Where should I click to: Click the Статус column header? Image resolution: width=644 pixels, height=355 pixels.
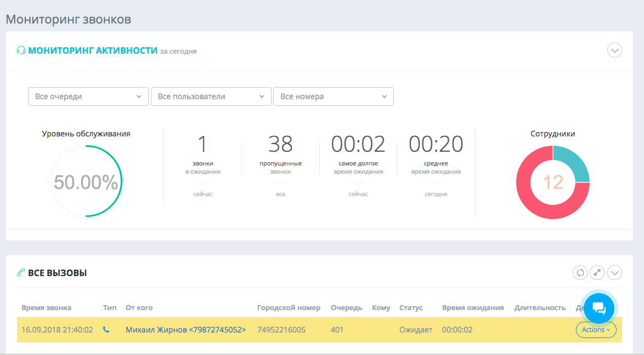(411, 308)
